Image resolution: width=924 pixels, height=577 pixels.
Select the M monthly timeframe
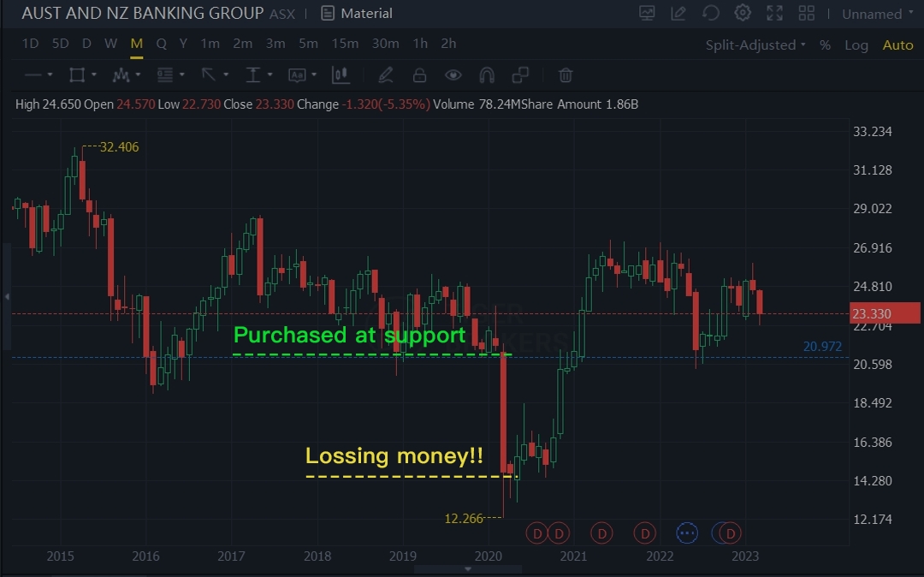coord(136,44)
